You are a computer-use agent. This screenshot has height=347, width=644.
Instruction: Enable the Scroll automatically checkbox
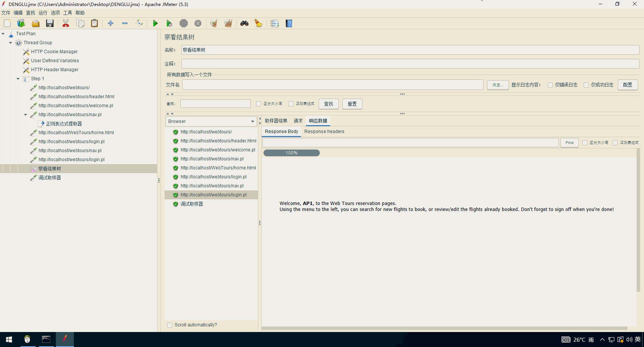pyautogui.click(x=170, y=325)
